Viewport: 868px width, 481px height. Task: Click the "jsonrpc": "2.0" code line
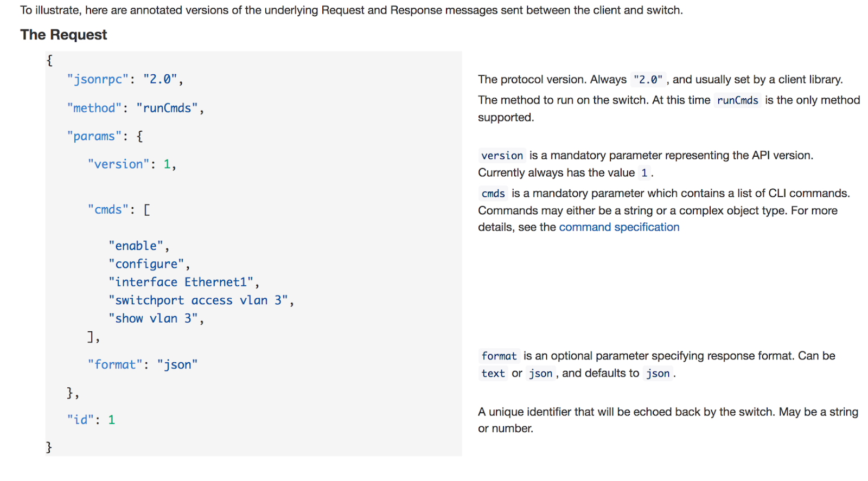125,79
